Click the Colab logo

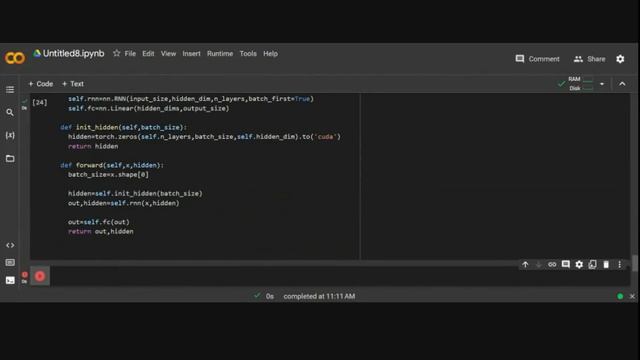point(15,58)
